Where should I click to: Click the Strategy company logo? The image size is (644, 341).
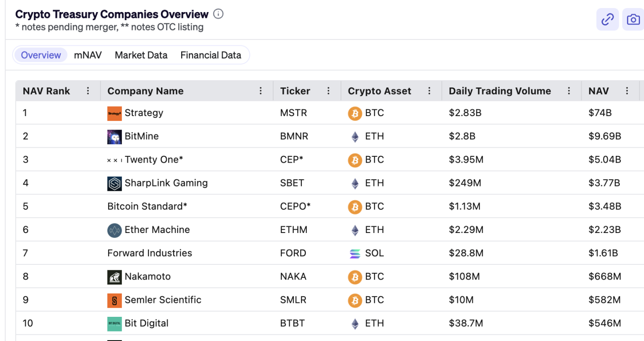coord(114,113)
